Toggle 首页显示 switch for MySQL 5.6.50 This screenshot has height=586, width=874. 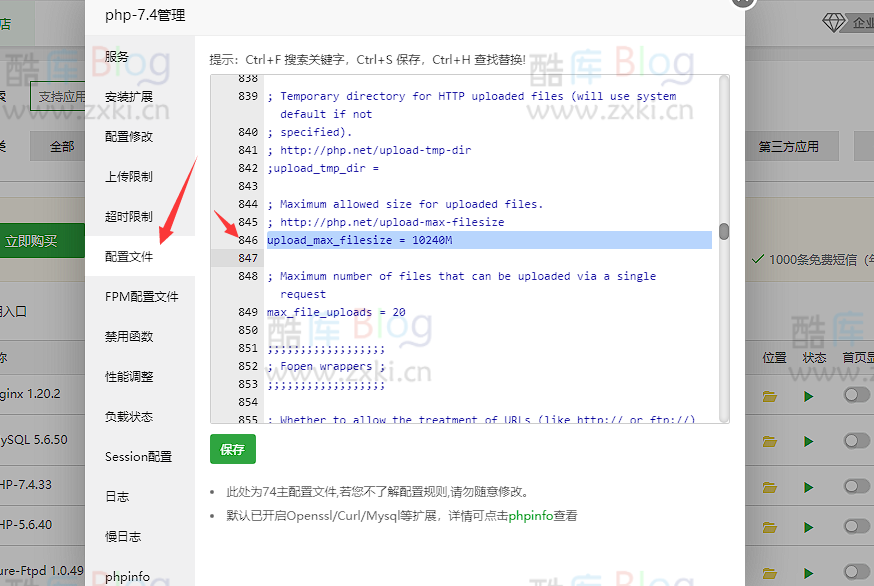click(856, 441)
